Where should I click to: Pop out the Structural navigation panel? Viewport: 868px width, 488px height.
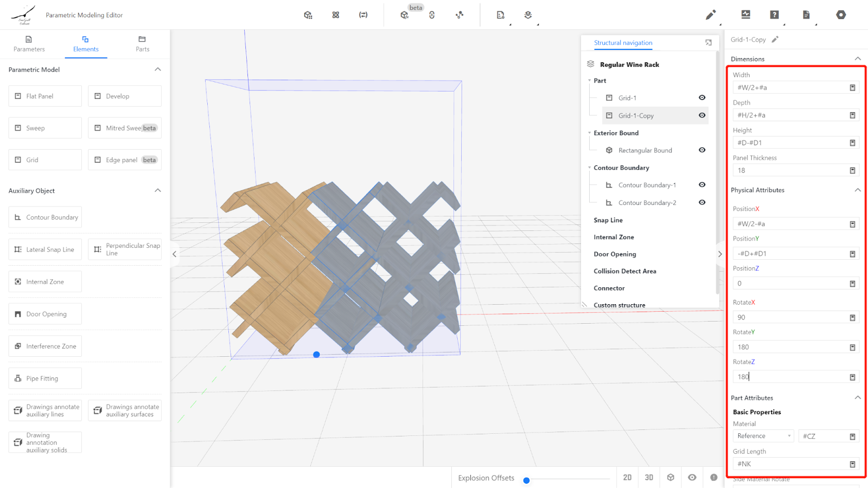coord(709,42)
